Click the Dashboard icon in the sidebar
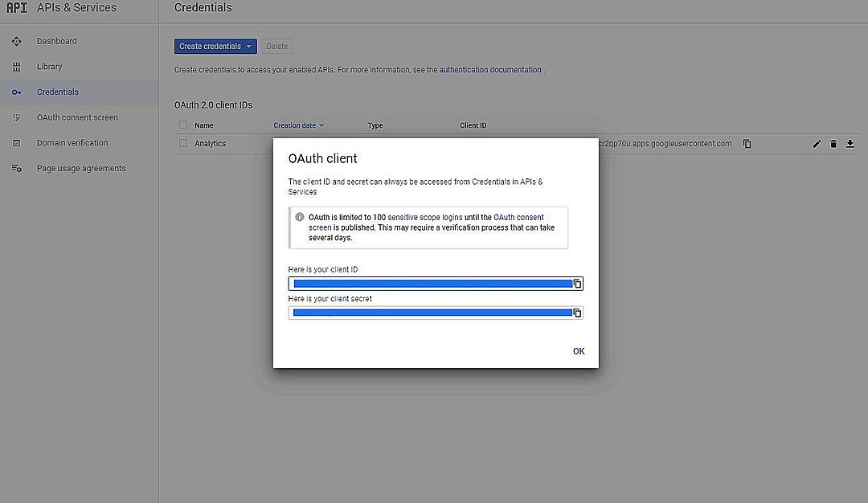Screen dimensions: 868x503 [17, 41]
